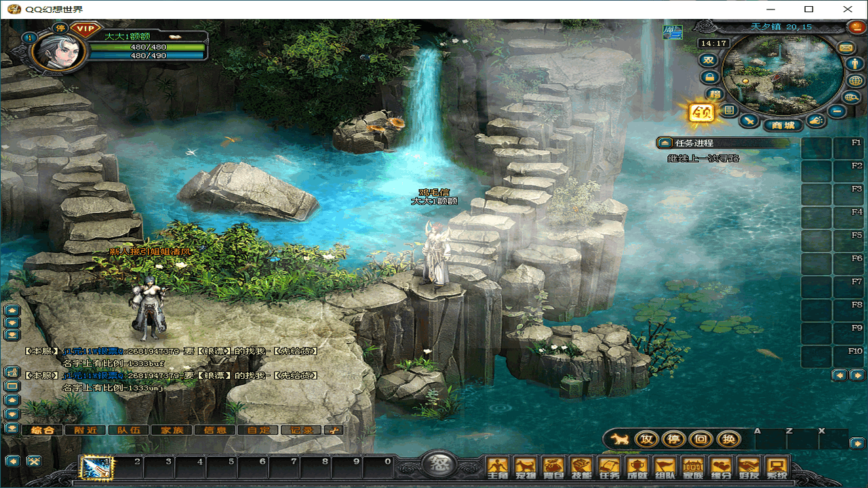Open the 商城 shop button
This screenshot has width=868, height=488.
pos(783,125)
